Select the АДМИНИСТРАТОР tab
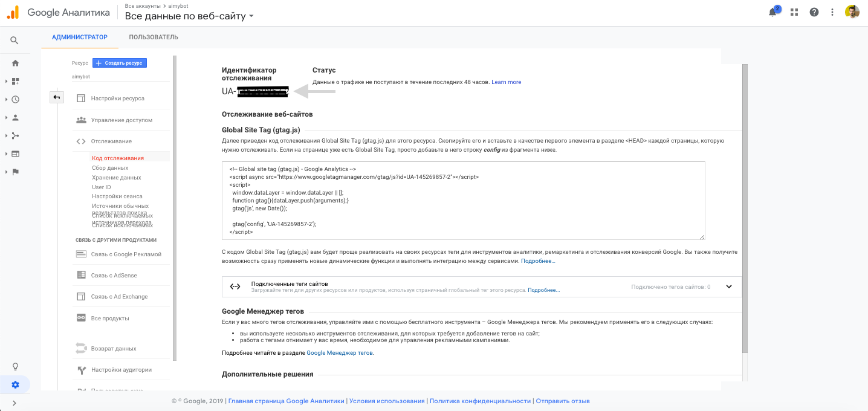This screenshot has height=411, width=868. (x=80, y=37)
